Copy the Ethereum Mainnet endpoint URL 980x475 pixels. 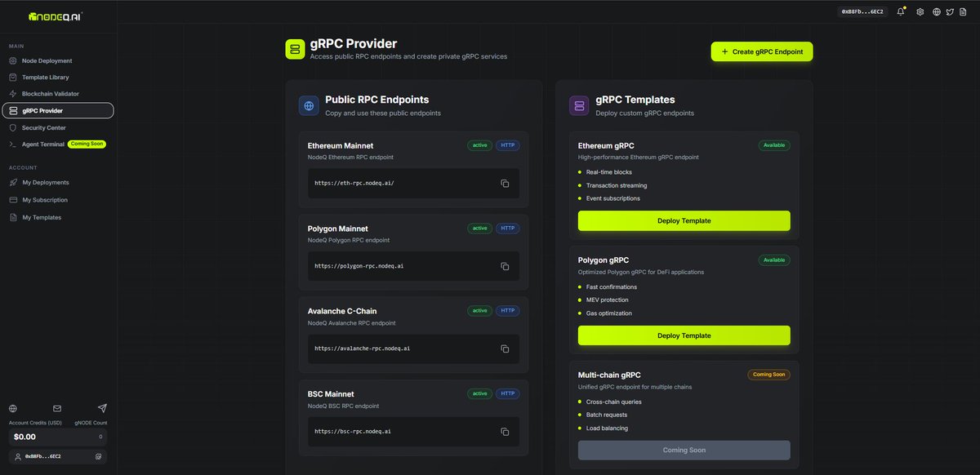[x=505, y=184]
